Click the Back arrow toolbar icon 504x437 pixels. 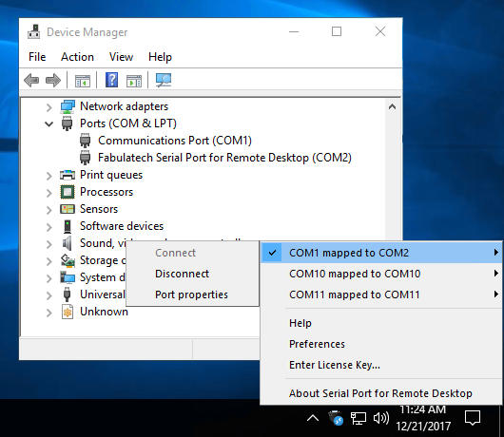point(31,80)
